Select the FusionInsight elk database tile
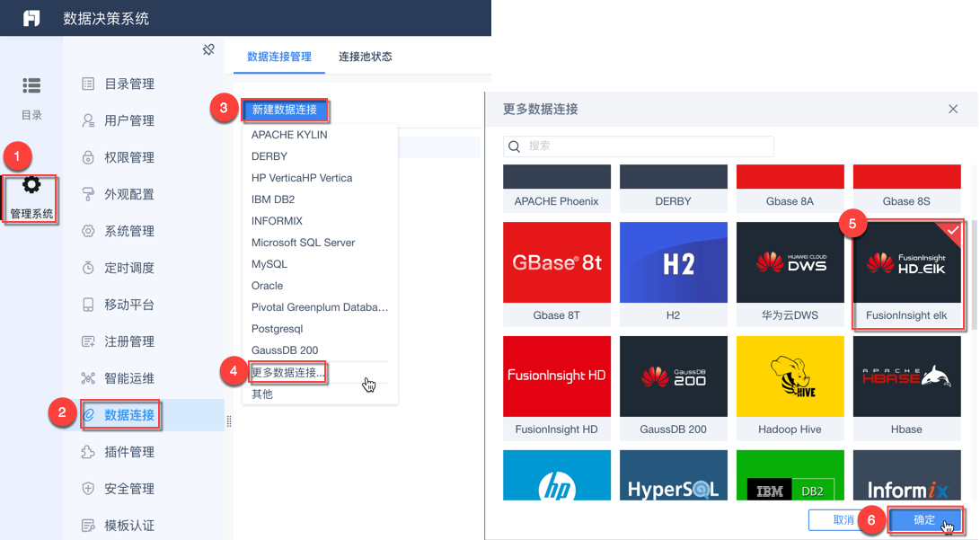This screenshot has width=980, height=540. 907,274
